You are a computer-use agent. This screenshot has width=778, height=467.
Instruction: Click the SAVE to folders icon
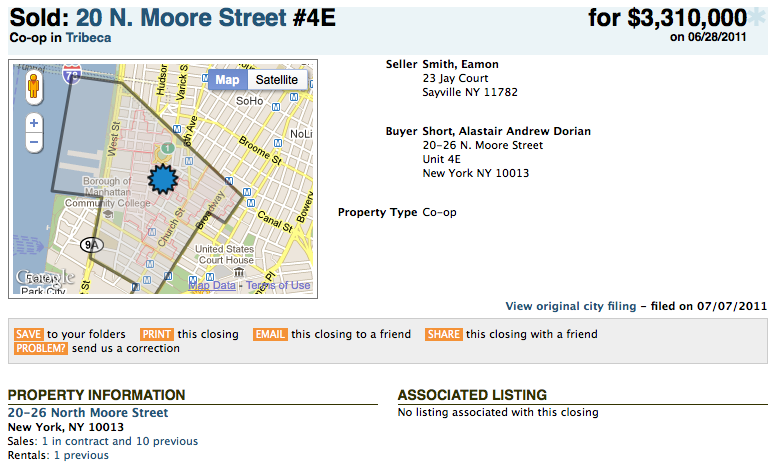[28, 334]
